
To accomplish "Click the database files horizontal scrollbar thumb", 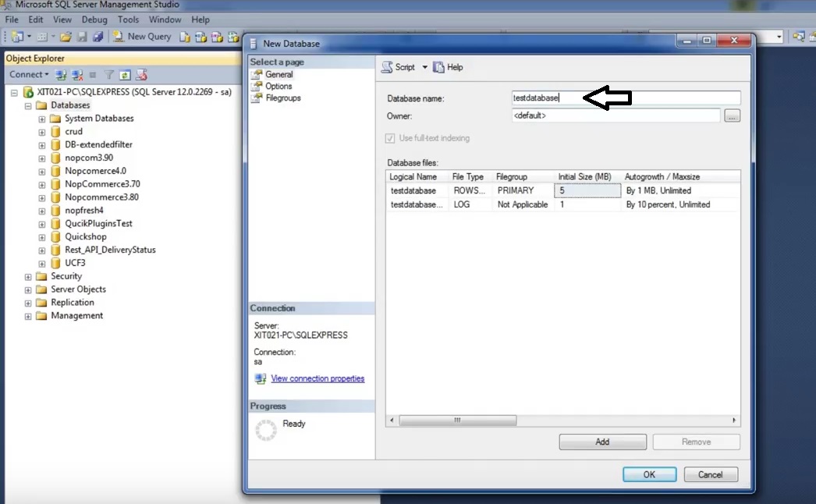I will pos(457,421).
